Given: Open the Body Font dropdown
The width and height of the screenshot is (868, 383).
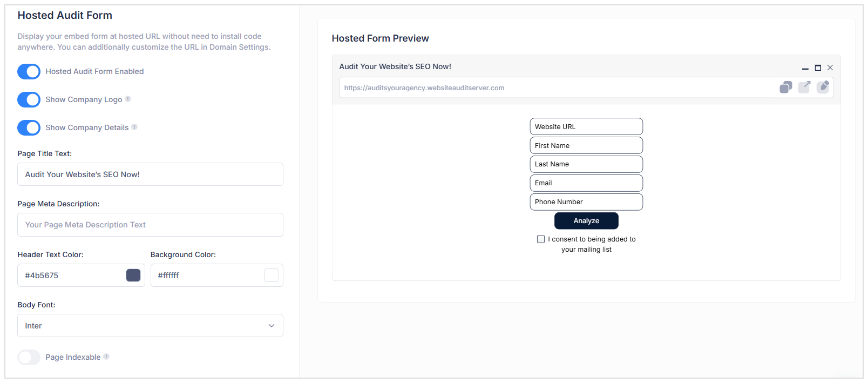Looking at the screenshot, I should pyautogui.click(x=150, y=325).
